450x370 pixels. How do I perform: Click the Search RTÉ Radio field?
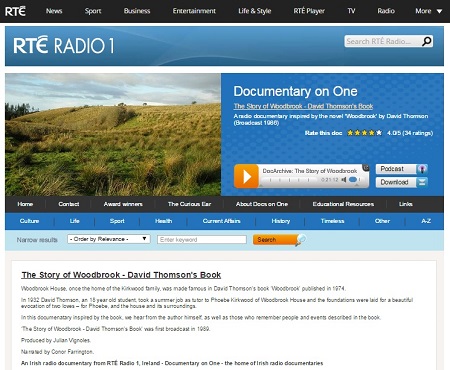click(383, 41)
